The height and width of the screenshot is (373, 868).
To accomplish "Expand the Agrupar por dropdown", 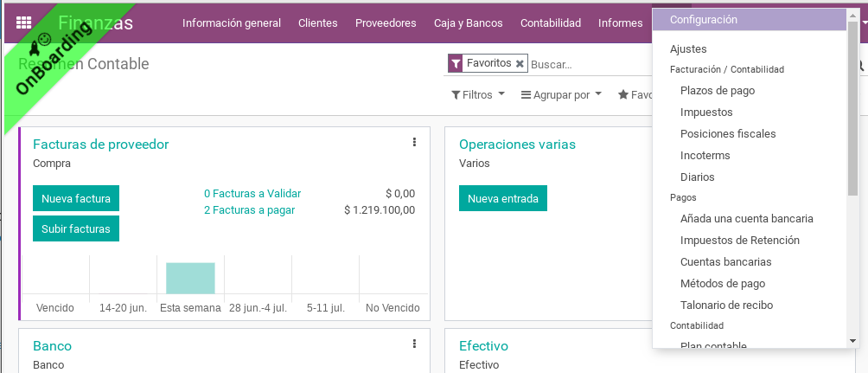I will (x=561, y=95).
